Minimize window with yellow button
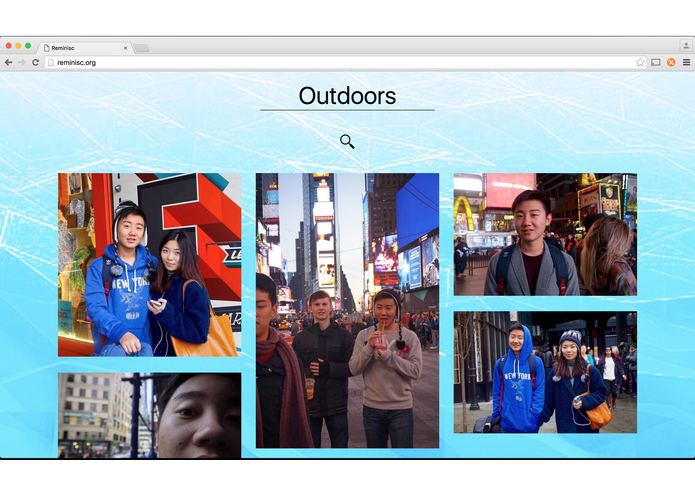Image resolution: width=695 pixels, height=494 pixels. pyautogui.click(x=18, y=46)
